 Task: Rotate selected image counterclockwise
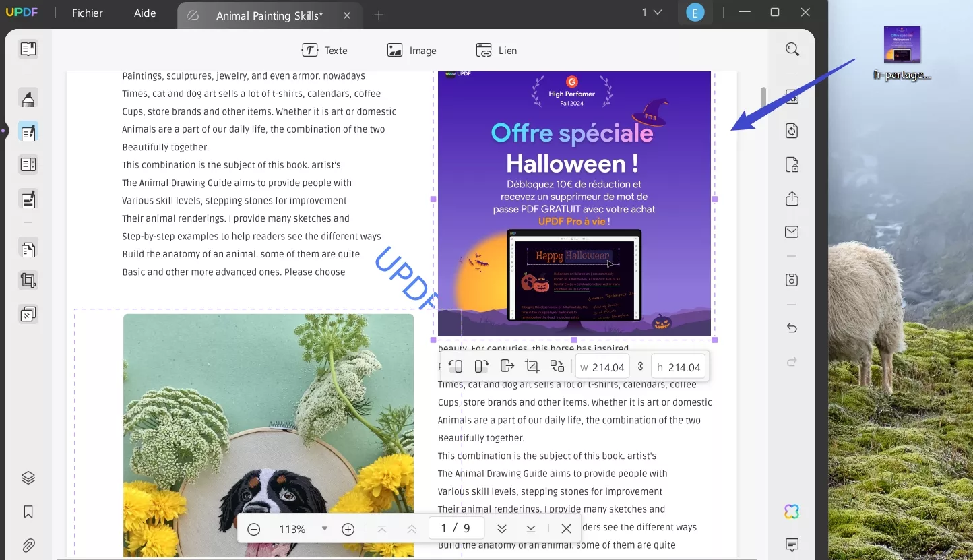click(x=456, y=367)
